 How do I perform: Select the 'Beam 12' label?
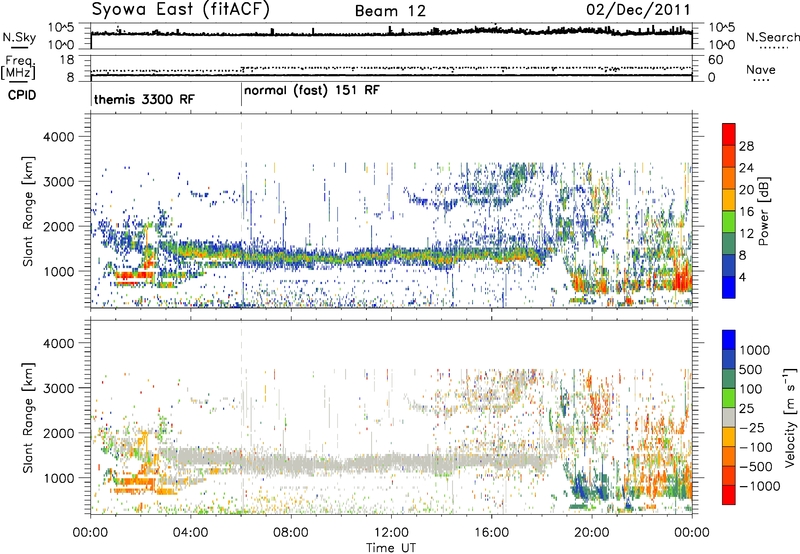point(390,11)
